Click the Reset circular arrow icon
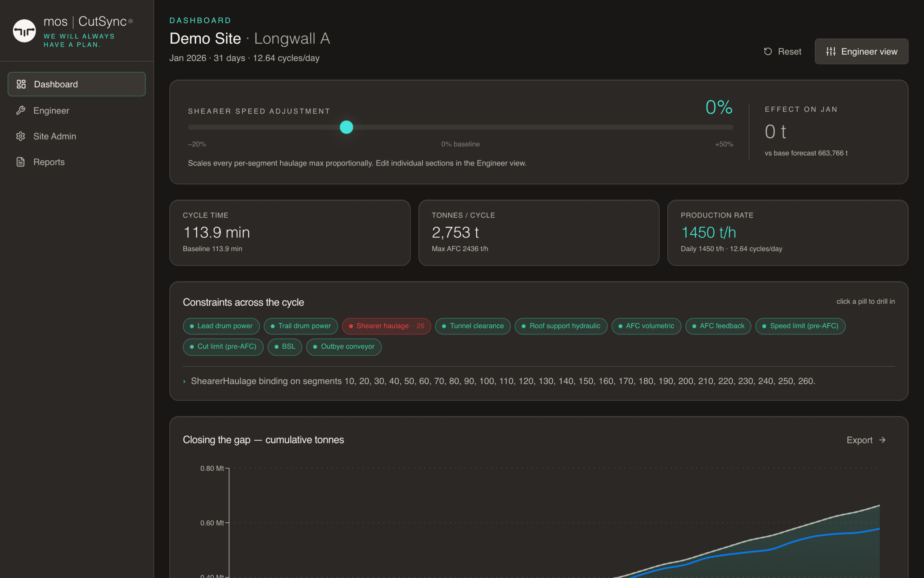This screenshot has height=578, width=924. [768, 51]
